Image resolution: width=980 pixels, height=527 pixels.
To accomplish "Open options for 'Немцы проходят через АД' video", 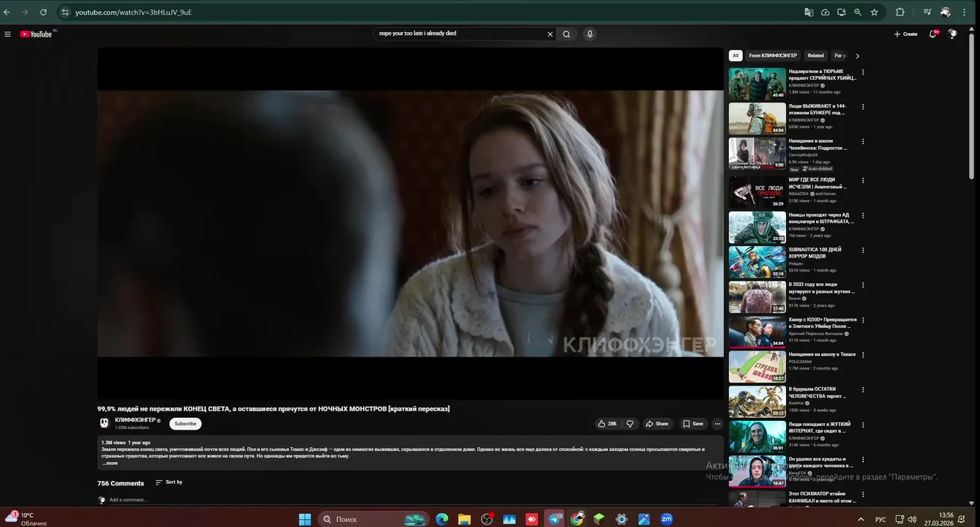I will point(863,216).
